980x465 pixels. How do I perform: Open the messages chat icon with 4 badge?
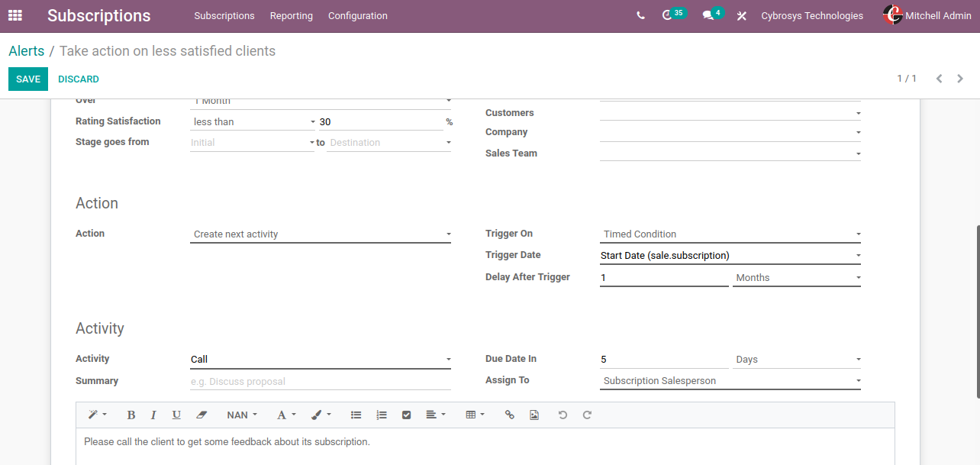tap(712, 15)
